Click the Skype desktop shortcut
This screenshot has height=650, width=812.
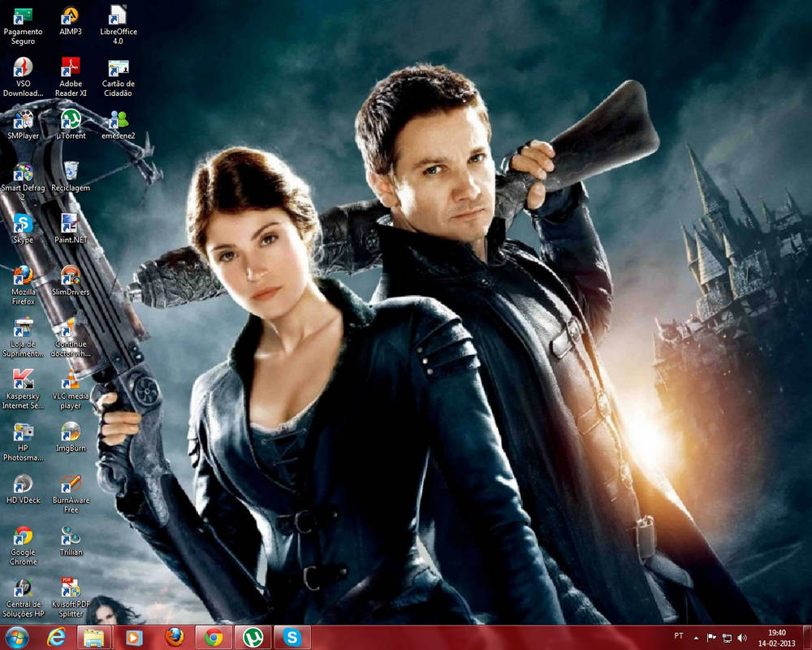click(x=23, y=229)
